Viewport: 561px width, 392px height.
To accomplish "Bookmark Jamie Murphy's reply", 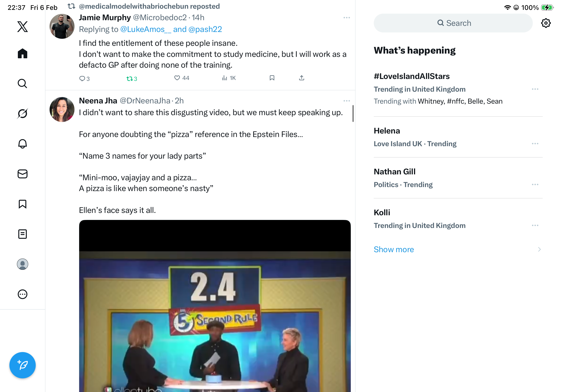I will click(x=272, y=78).
